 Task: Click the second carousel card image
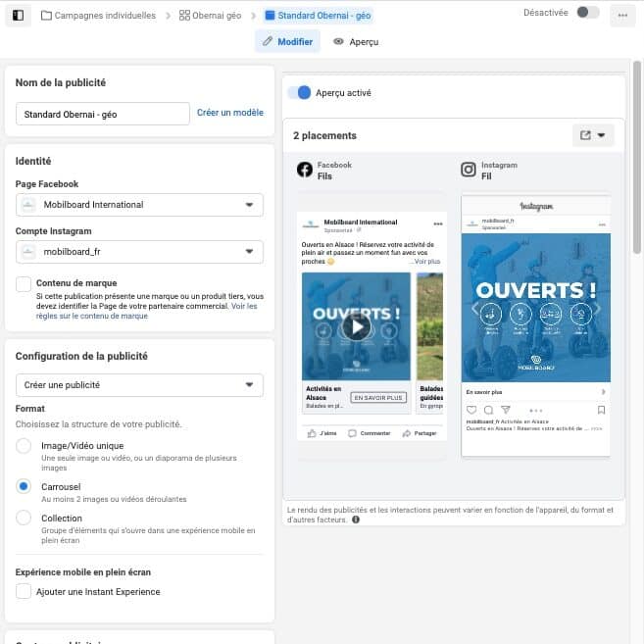tap(429, 326)
